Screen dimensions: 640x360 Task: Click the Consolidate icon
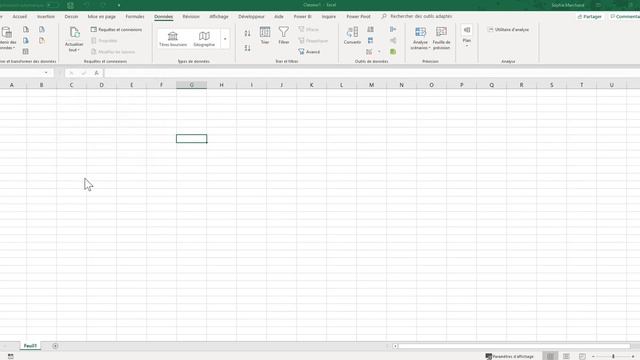click(393, 29)
